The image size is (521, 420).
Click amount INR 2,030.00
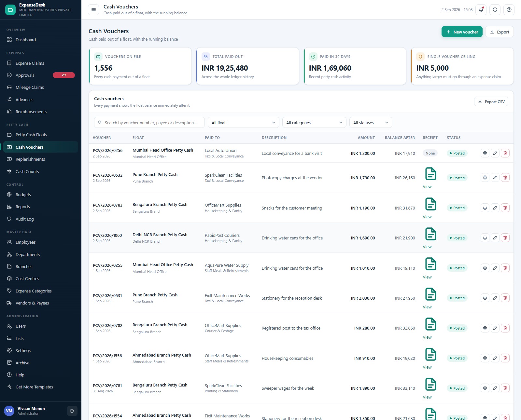(x=363, y=298)
